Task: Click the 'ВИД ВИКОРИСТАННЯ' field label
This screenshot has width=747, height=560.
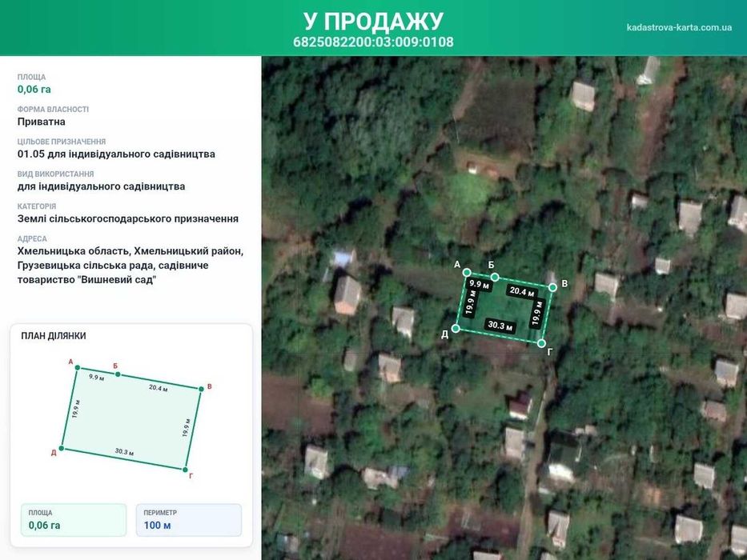Action: 56,174
